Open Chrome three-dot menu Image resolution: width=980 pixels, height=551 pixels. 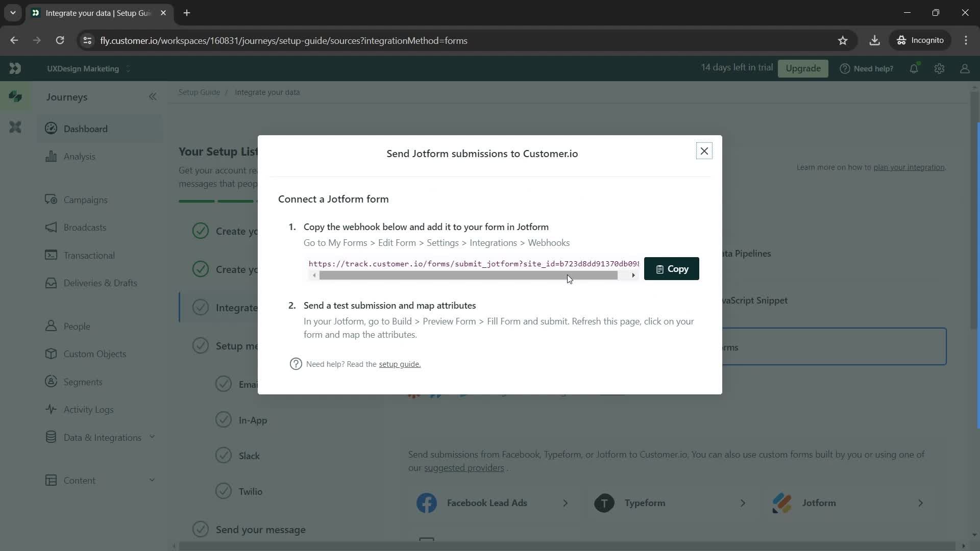[x=966, y=40]
